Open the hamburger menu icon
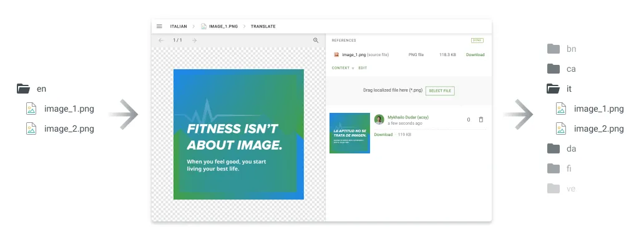644x237 pixels. pyautogui.click(x=159, y=26)
